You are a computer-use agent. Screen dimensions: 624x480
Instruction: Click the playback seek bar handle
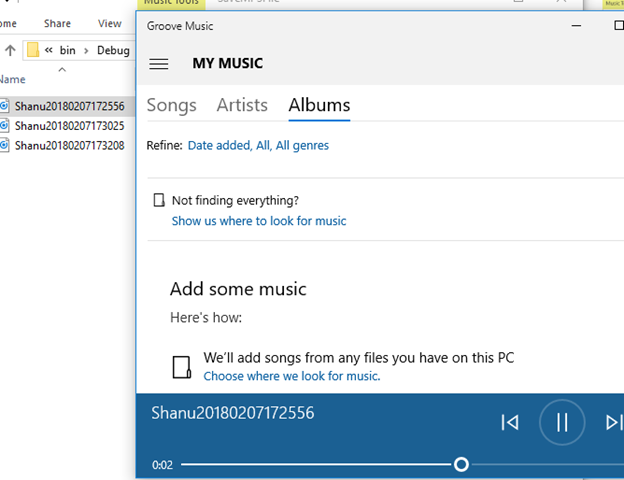point(461,464)
